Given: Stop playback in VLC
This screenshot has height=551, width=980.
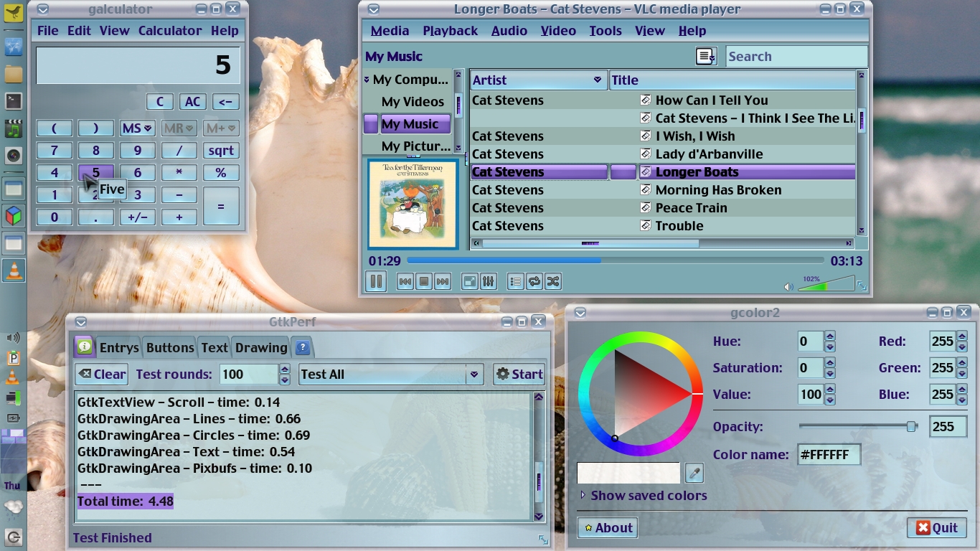Looking at the screenshot, I should (424, 282).
